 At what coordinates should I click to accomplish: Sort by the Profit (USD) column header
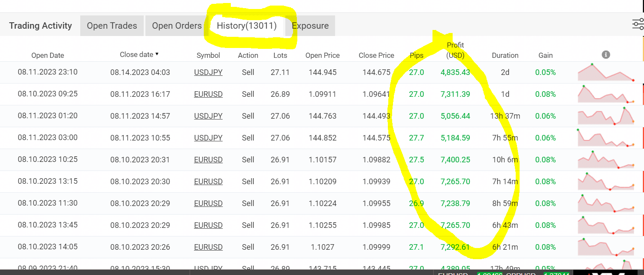(455, 50)
